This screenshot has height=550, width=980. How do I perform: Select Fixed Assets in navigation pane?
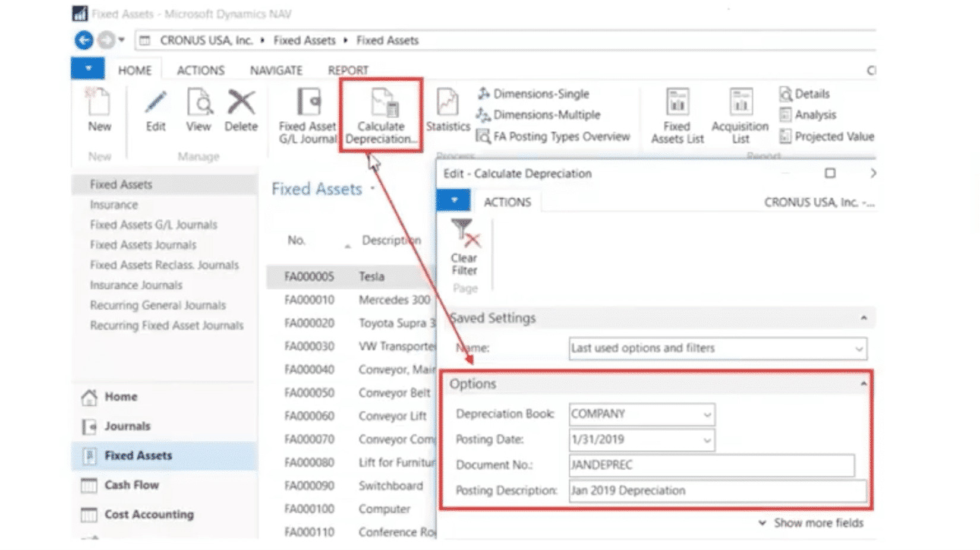tap(165, 184)
